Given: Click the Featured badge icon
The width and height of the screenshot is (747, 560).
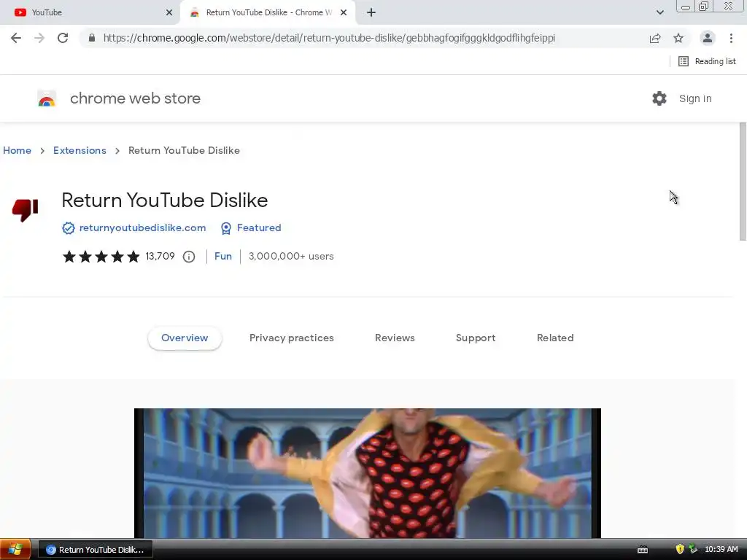Looking at the screenshot, I should (x=226, y=228).
